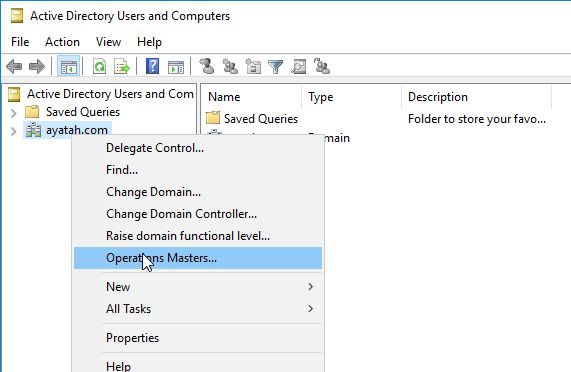Toggle Show/Hide Console Tree button
The height and width of the screenshot is (372, 571).
click(68, 67)
